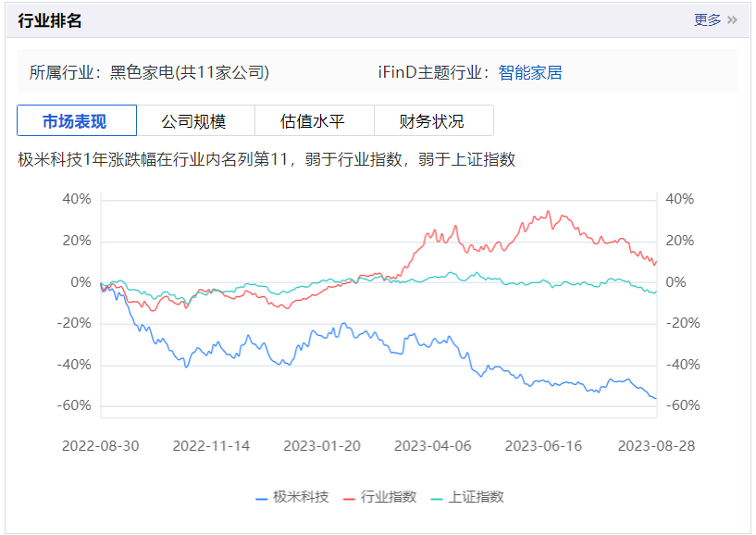Click the teal 上证指数 legend line marker
This screenshot has height=535, width=756.
point(438,498)
